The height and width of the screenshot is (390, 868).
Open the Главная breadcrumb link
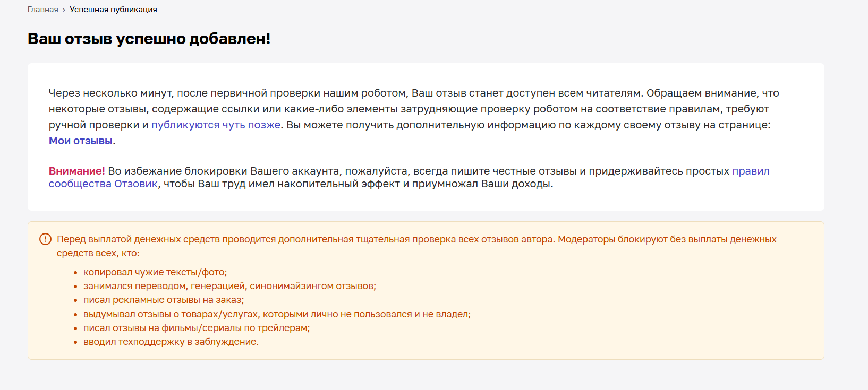[42, 10]
